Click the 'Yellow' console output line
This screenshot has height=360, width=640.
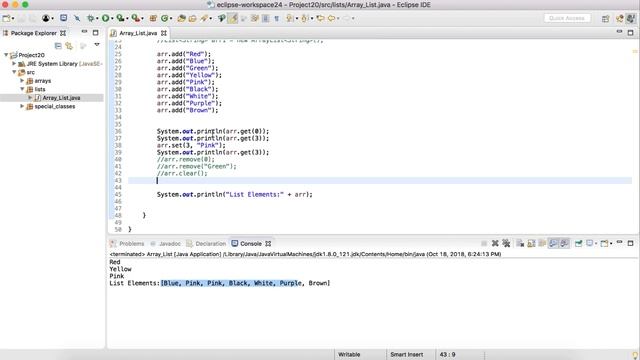click(120, 269)
